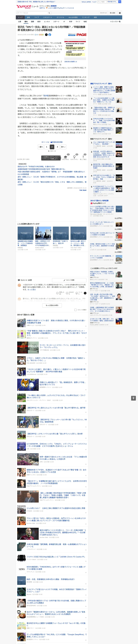Image resolution: width=138 pixels, height=644 pixels.
Task: Click the search magnifier icon beside keyword field
Action: [49, 13]
